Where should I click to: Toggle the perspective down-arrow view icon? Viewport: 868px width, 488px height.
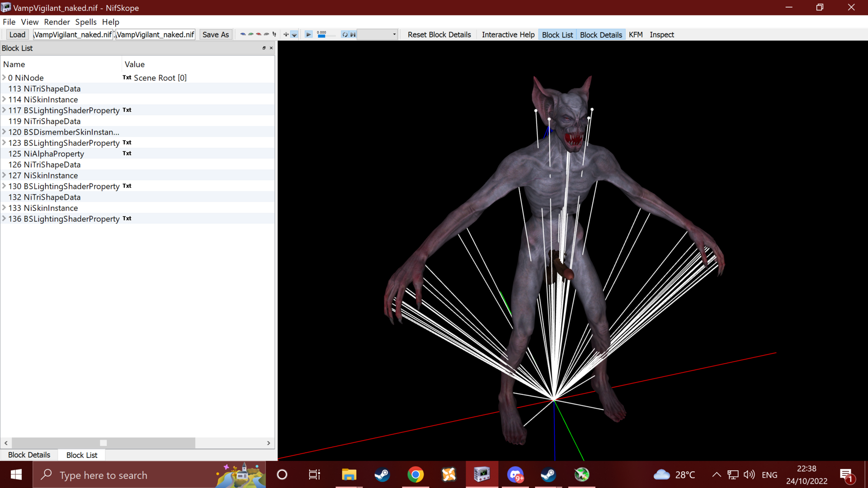294,34
